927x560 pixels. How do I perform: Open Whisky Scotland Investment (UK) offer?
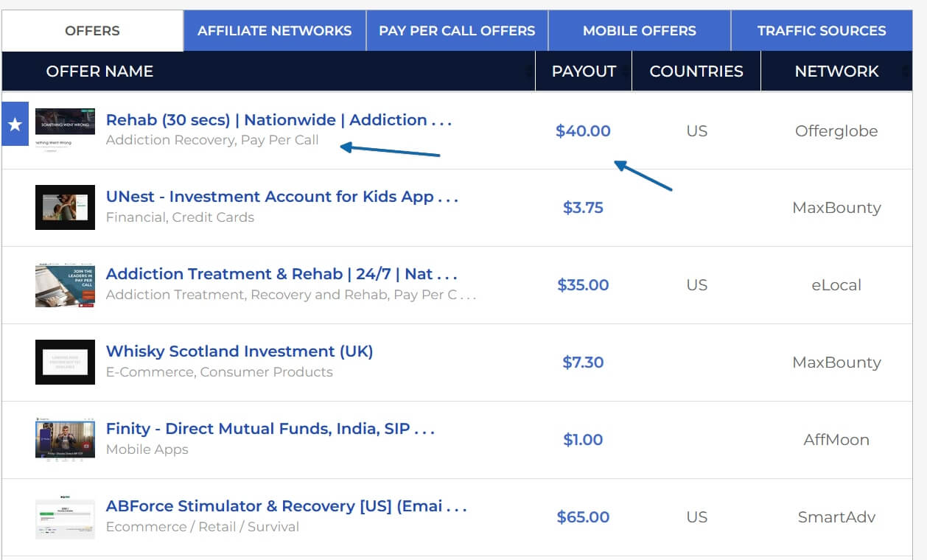point(239,351)
